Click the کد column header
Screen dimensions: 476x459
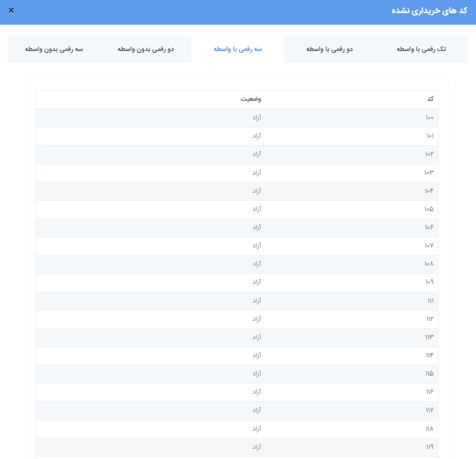(430, 99)
